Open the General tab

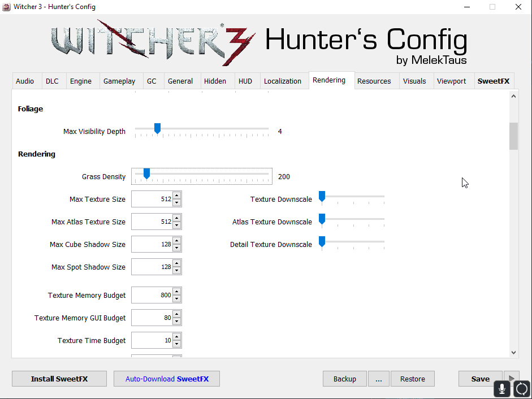click(x=180, y=81)
